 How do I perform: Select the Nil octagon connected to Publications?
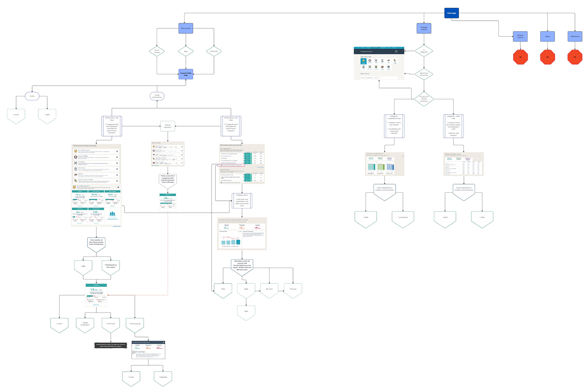(x=575, y=57)
